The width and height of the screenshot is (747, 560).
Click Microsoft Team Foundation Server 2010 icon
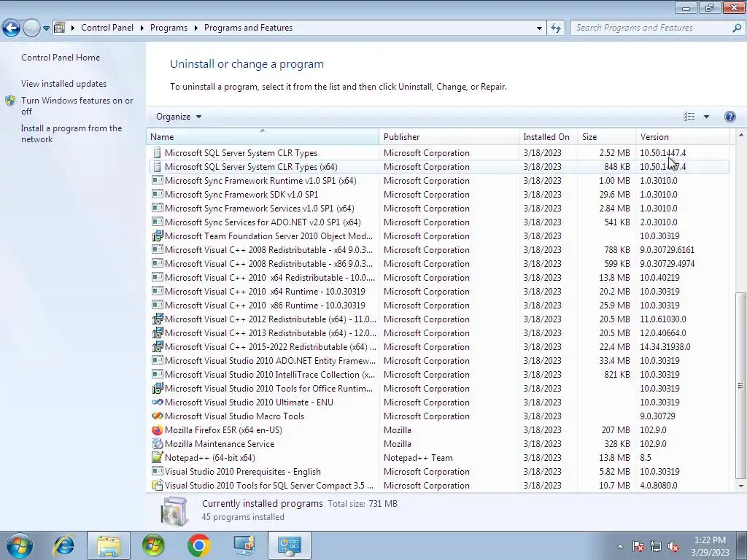[x=158, y=236]
